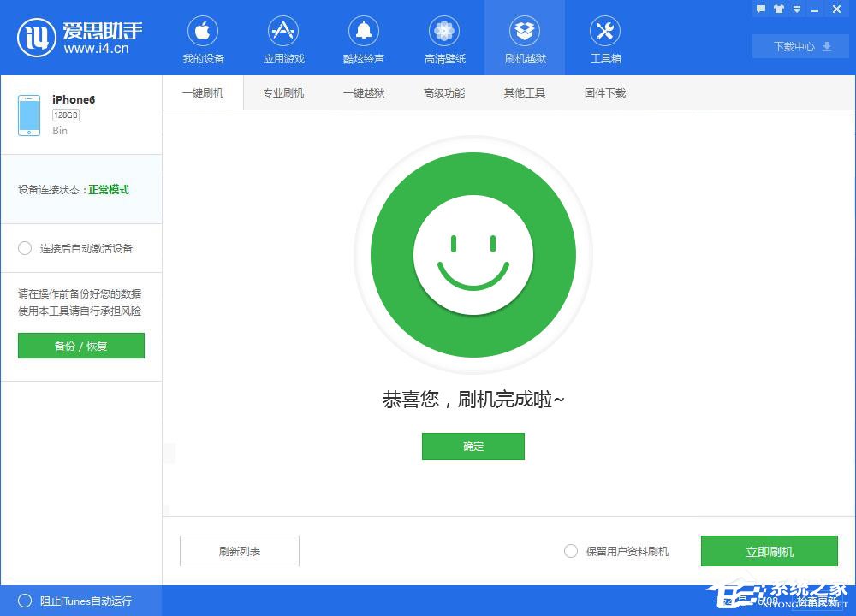This screenshot has height=616, width=856.
Task: Click the 确定 confirm button
Action: [473, 446]
